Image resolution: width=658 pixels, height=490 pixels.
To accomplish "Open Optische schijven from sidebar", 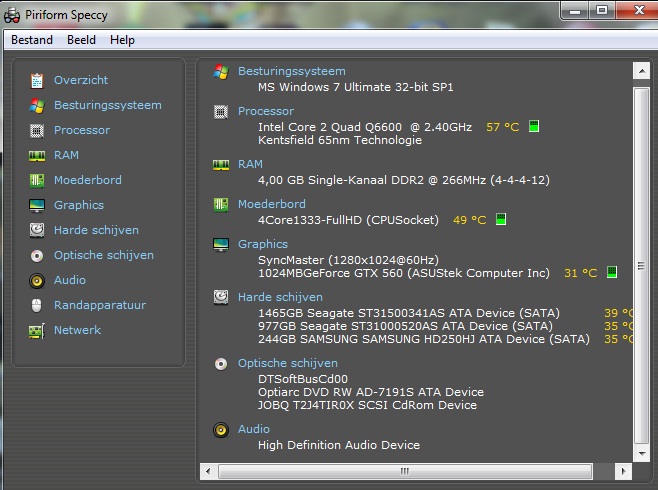I will [x=104, y=255].
